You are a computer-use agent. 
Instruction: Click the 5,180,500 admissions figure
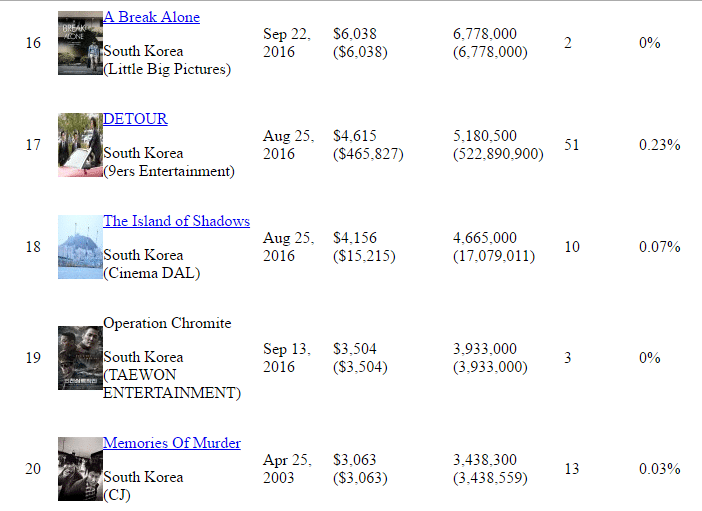click(485, 136)
